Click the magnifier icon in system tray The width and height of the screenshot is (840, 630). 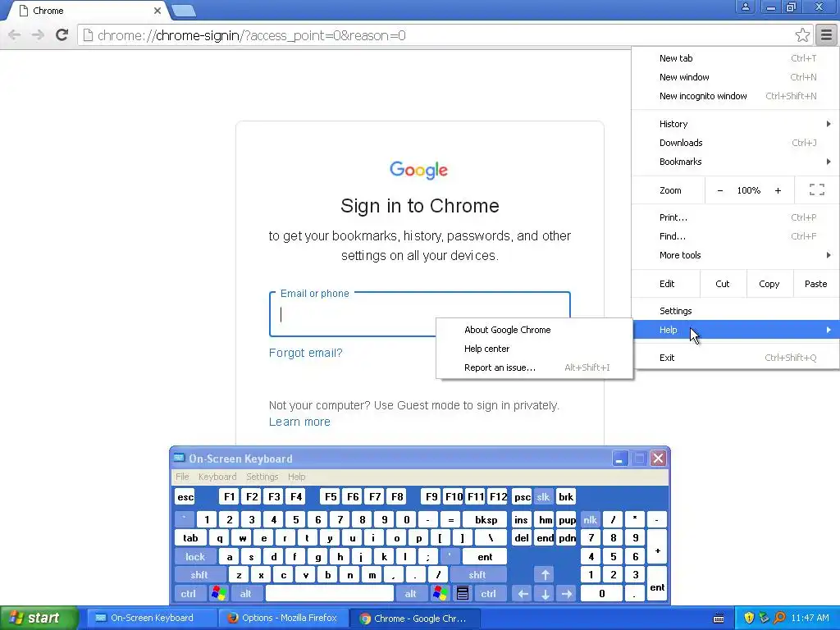(x=779, y=618)
